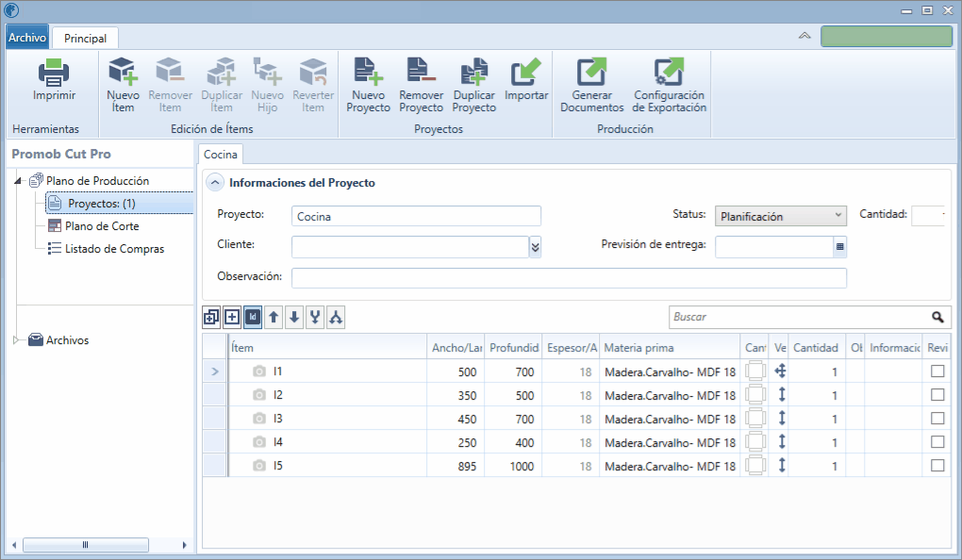Click the Proyecto name field
Image resolution: width=962 pixels, height=560 pixels.
coord(416,216)
